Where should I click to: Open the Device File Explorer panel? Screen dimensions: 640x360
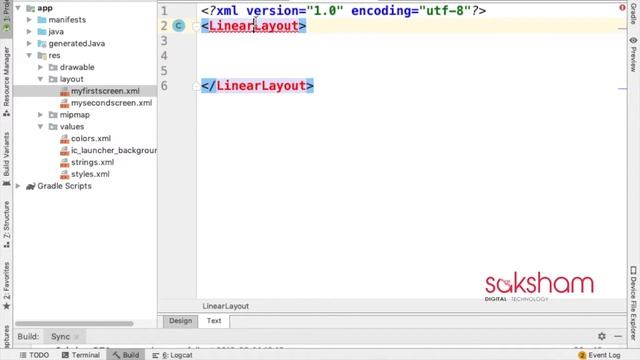pos(633,303)
